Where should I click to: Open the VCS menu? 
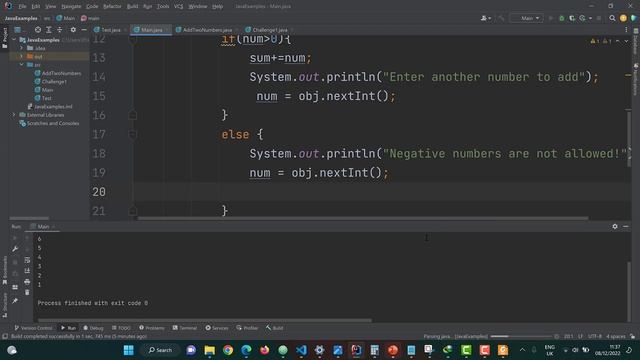tap(178, 6)
